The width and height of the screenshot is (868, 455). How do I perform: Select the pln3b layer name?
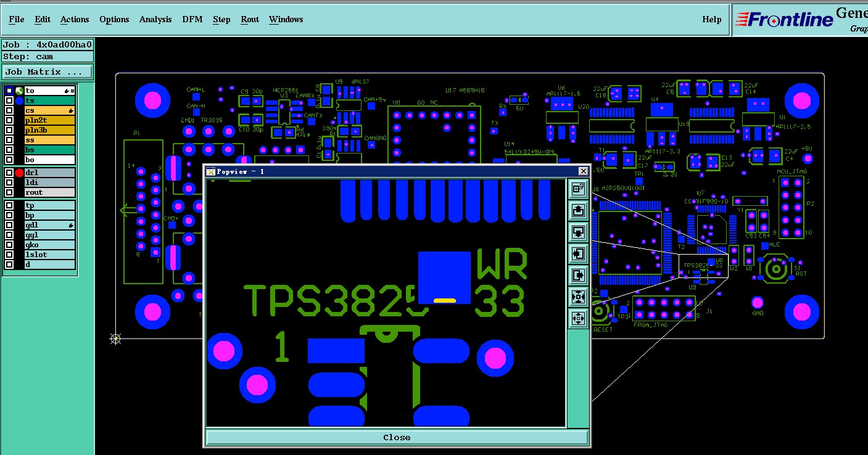point(49,130)
